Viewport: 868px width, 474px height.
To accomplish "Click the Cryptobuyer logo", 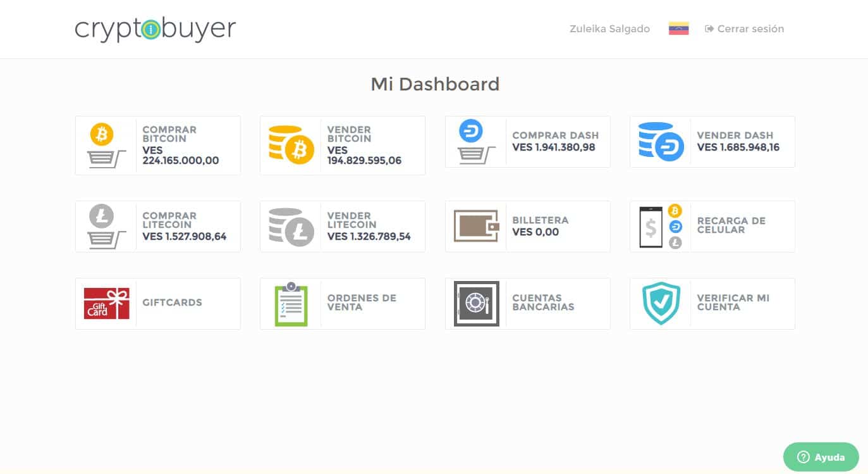I will click(x=156, y=29).
